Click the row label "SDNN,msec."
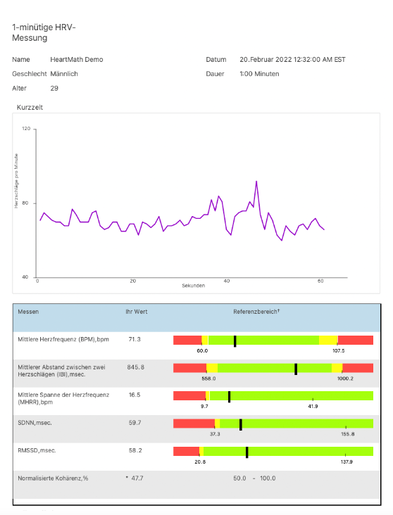 [35, 423]
